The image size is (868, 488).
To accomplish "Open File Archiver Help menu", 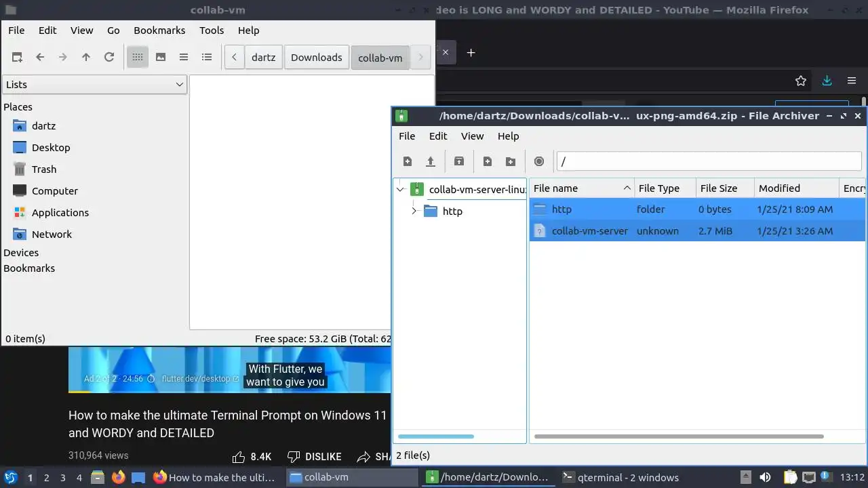I will tap(508, 136).
